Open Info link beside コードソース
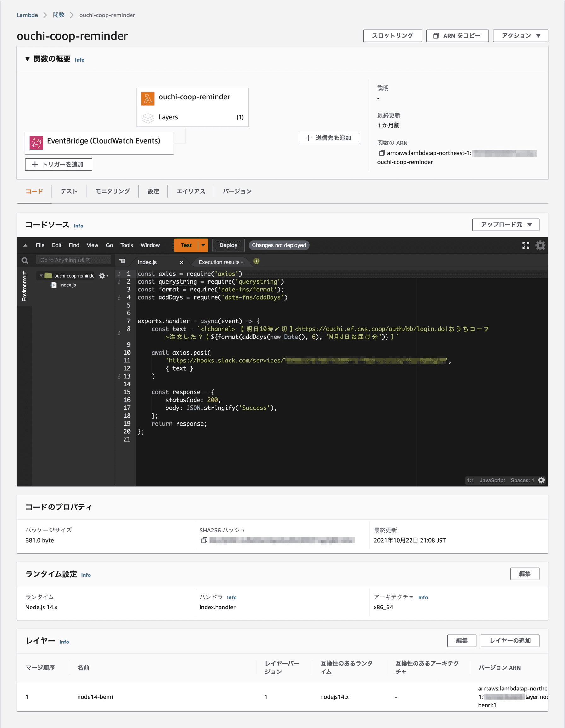The height and width of the screenshot is (728, 565). 78,226
